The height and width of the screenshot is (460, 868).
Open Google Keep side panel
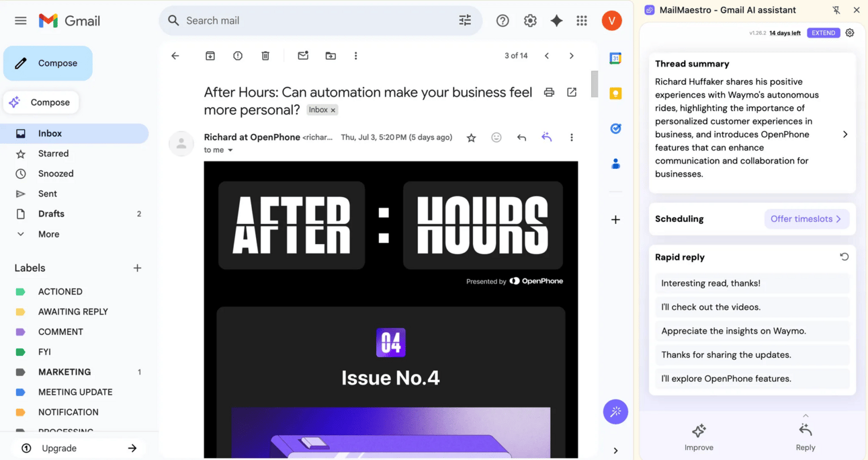coord(615,93)
